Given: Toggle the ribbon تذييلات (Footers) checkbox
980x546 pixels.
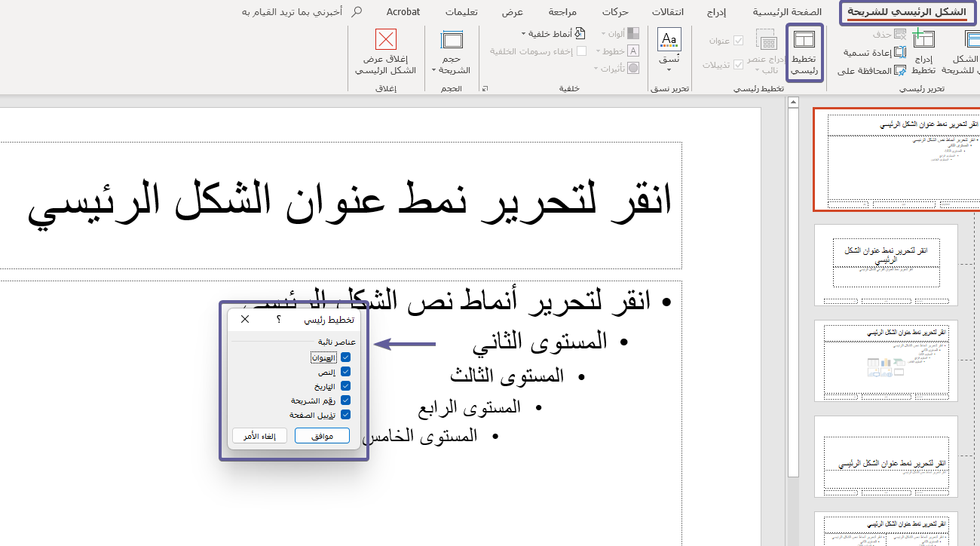Looking at the screenshot, I should pyautogui.click(x=739, y=65).
